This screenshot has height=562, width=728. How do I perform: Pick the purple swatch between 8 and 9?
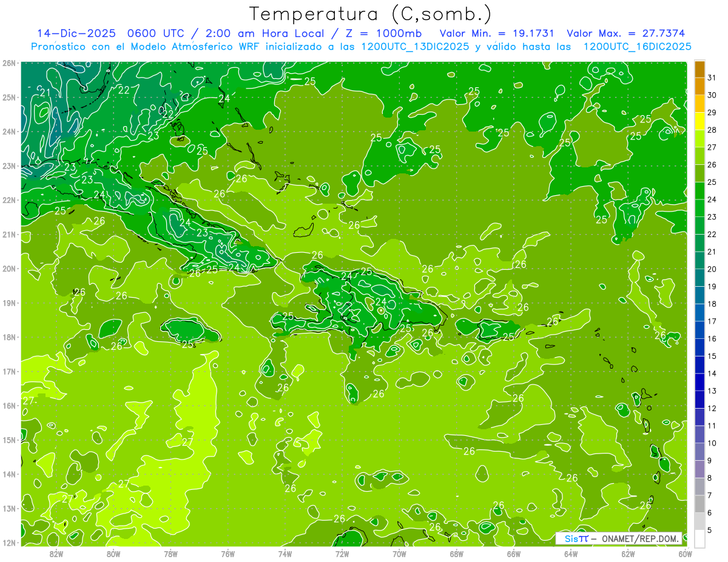tap(699, 469)
